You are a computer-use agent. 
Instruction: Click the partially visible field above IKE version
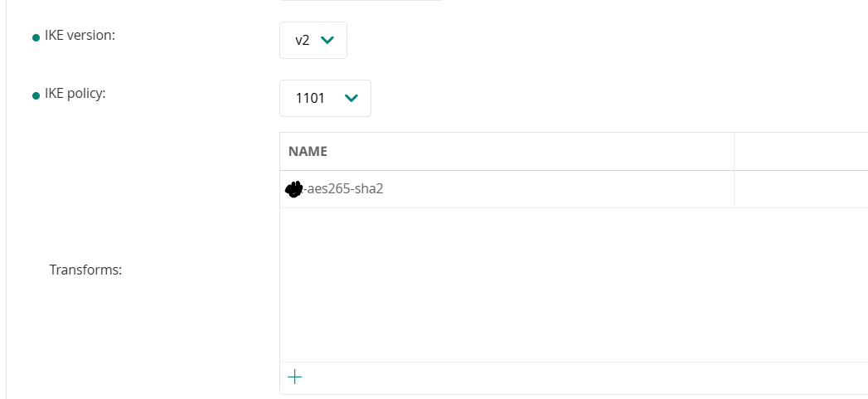coord(361,1)
